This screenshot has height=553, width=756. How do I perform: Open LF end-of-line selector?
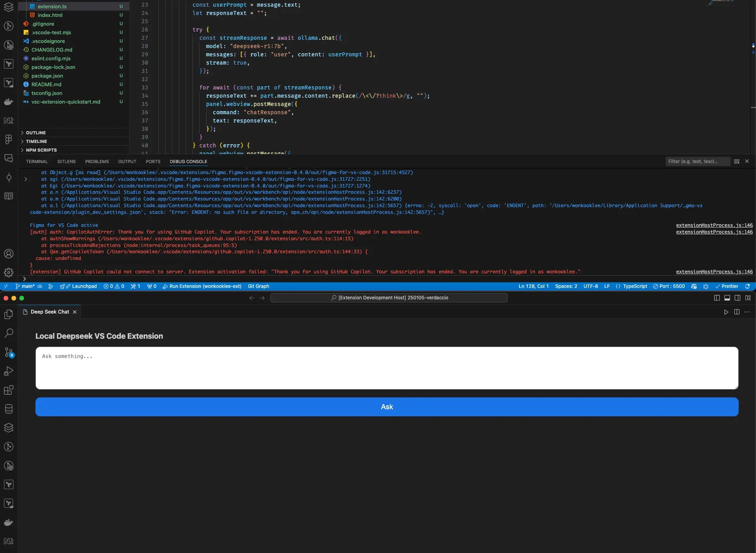(x=607, y=286)
